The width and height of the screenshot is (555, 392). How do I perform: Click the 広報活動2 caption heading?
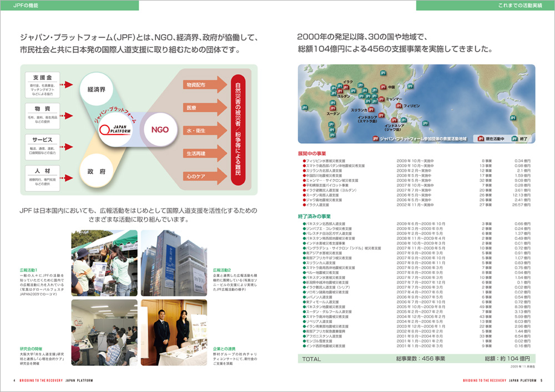222,270
